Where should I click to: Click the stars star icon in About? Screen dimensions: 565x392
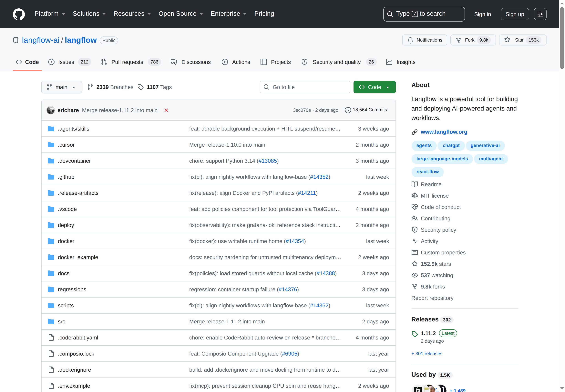[415, 264]
